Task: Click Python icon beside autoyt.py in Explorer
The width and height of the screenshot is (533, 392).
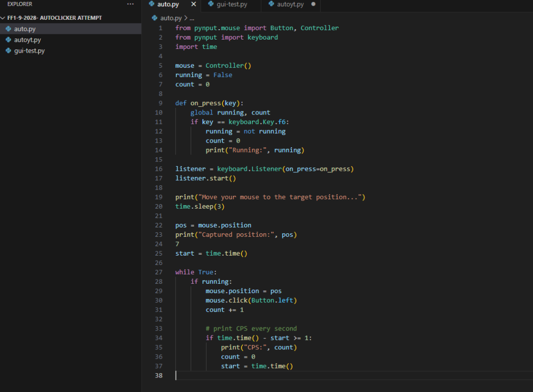Action: [9, 40]
